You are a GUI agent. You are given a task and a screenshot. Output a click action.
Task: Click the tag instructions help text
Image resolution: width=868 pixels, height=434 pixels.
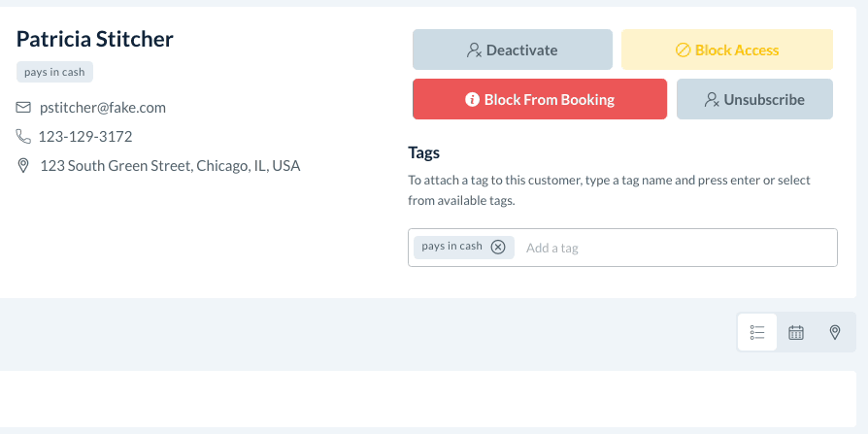pos(609,190)
